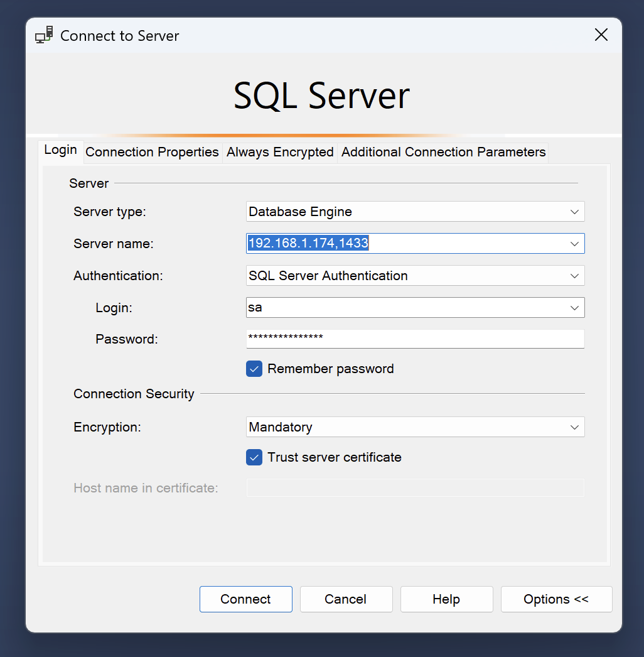Focus the Password field
The image size is (644, 657).
(x=415, y=339)
